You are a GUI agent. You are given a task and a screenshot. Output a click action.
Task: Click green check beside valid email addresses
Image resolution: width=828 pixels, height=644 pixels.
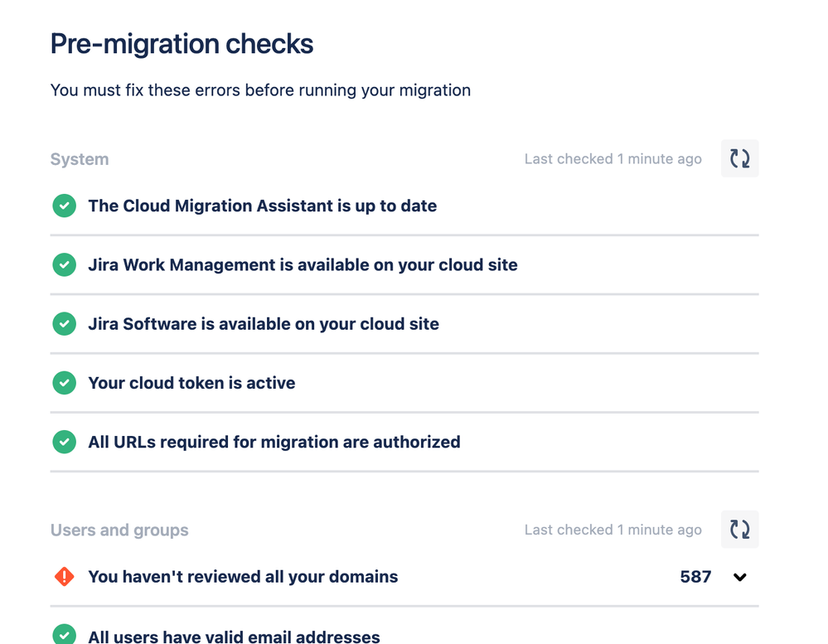(65, 635)
